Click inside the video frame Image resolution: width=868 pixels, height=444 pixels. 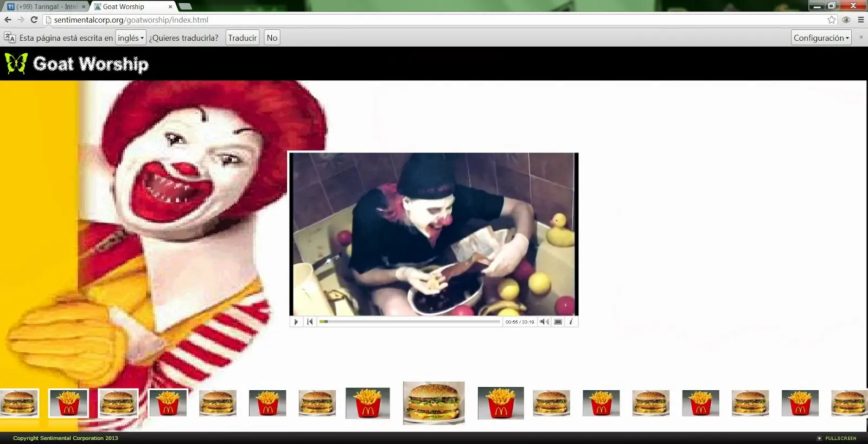click(433, 234)
